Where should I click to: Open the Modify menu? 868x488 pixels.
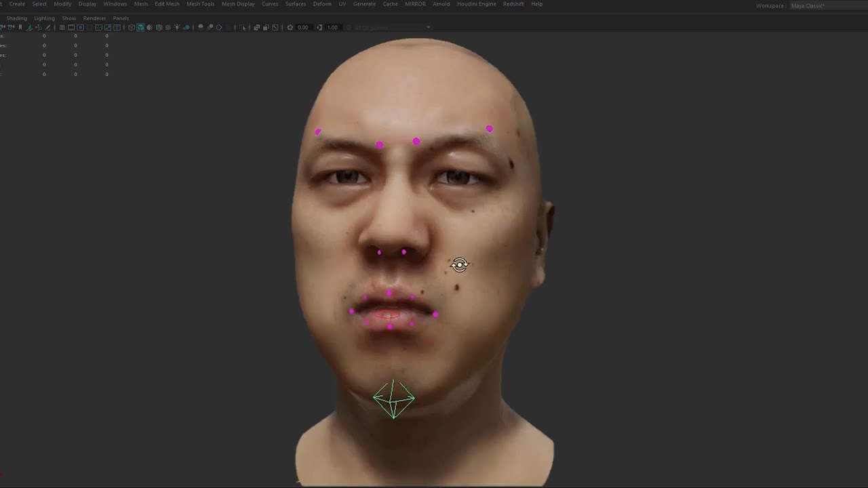pos(62,4)
